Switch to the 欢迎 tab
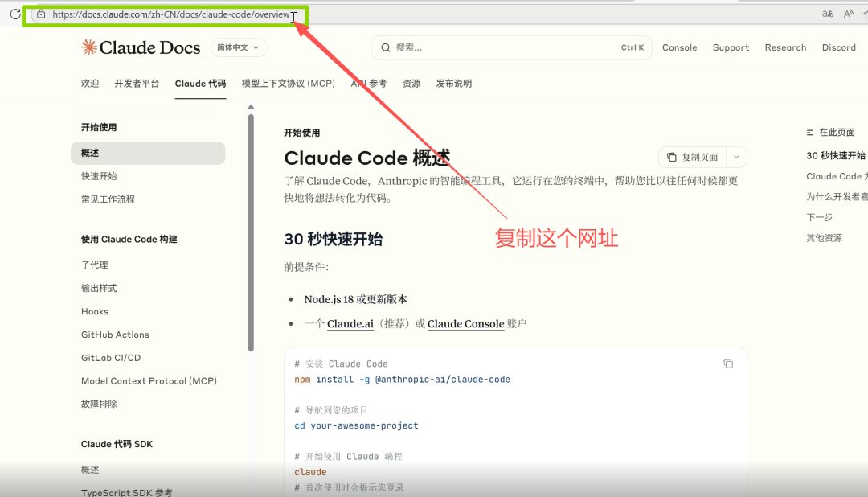 point(90,84)
